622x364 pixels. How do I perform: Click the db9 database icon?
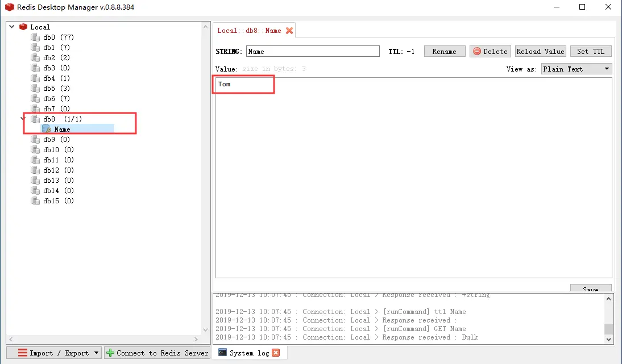coord(35,140)
